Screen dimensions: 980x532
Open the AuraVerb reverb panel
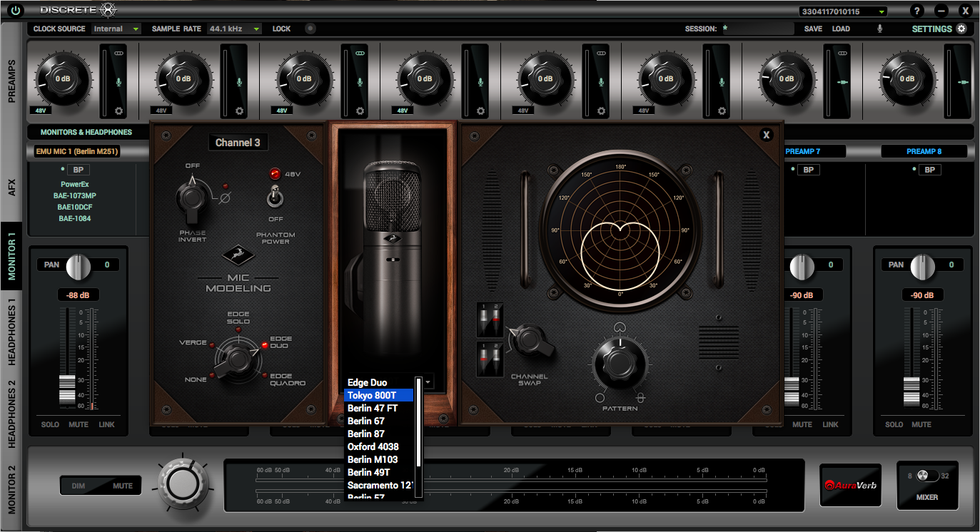click(x=850, y=485)
